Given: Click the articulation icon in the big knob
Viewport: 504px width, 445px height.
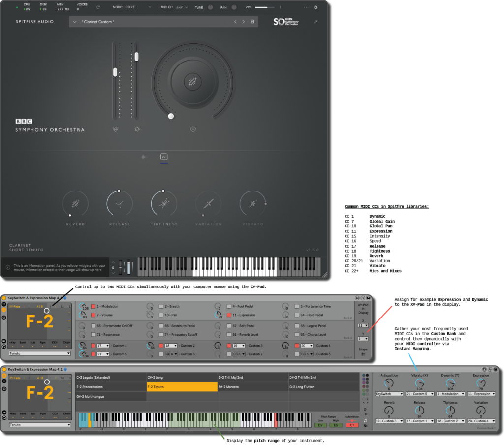Looking at the screenshot, I should click(192, 82).
